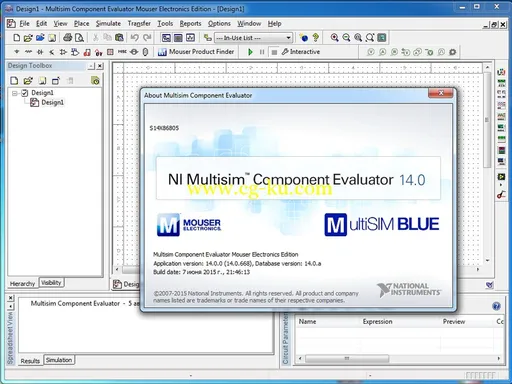Click the Interactive analysis button
This screenshot has width=512, height=384.
[x=301, y=52]
